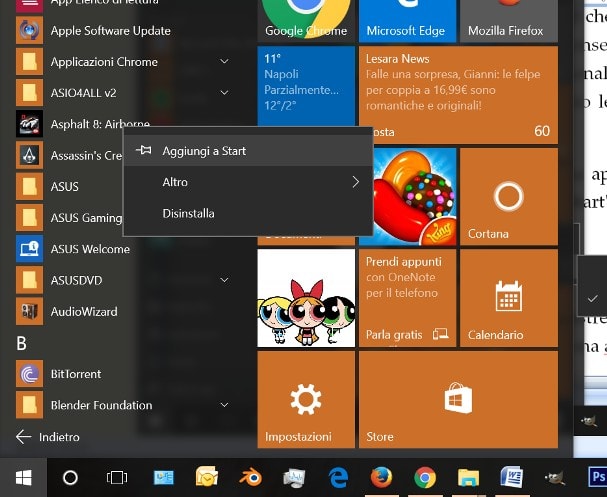607x497 pixels.
Task: Choose Disinstalla in the context menu
Action: tap(248, 213)
